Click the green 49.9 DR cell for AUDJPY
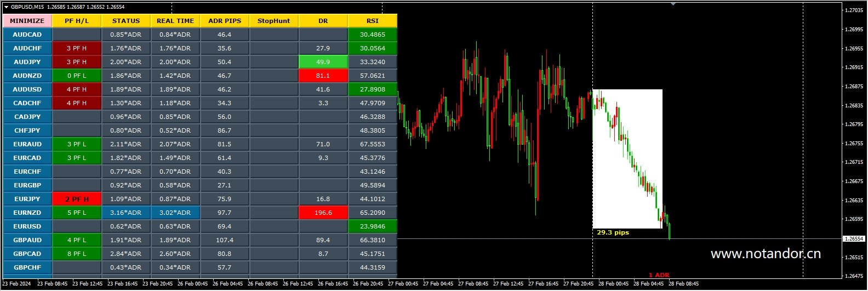Screen dimensions: 868x291 tap(323, 62)
